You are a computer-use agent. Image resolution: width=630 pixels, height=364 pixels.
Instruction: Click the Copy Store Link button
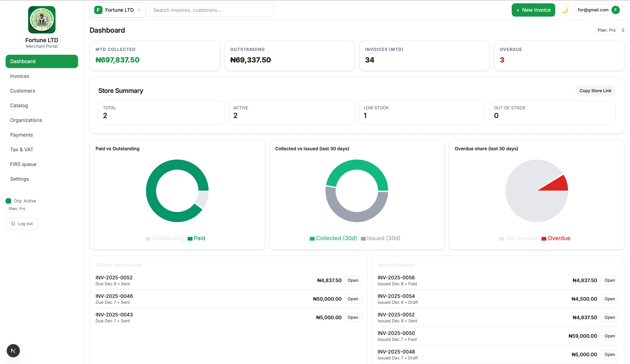[x=595, y=91]
